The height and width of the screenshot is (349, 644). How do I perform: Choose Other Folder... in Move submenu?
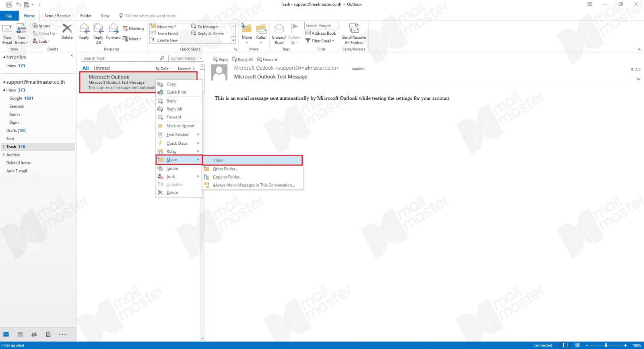252,169
